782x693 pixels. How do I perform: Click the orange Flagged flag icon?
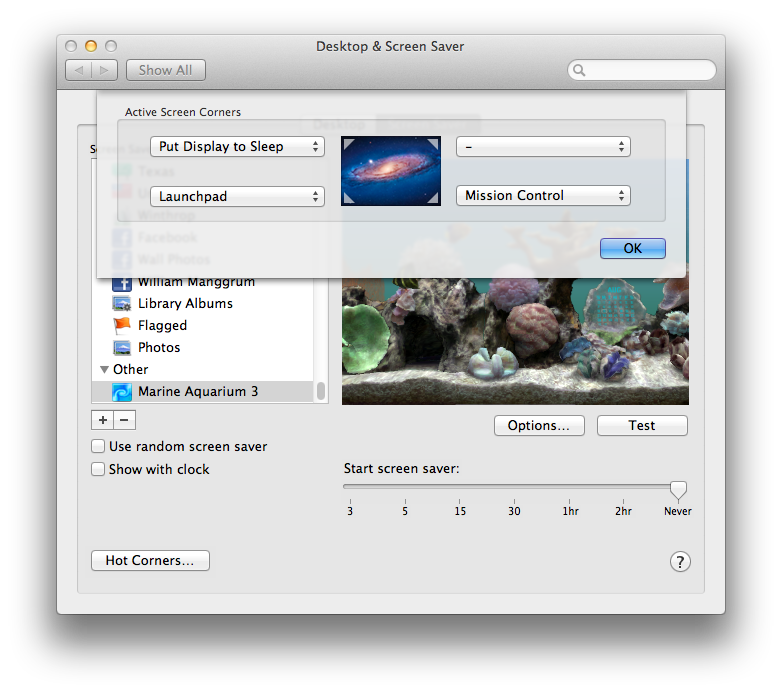click(x=122, y=326)
